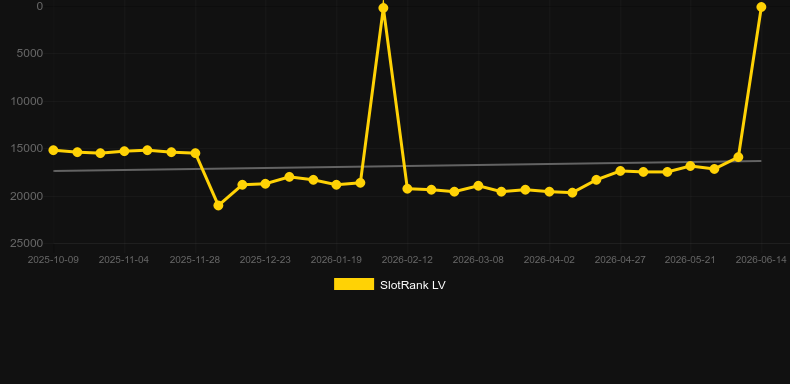Click the x-axis label 2025-11-28
790x384 pixels.
(194, 260)
